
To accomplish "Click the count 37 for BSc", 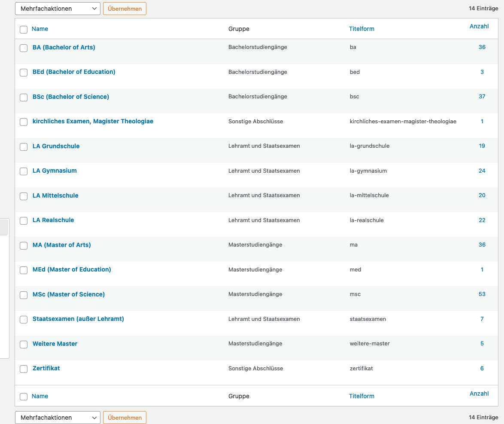I will coord(482,96).
